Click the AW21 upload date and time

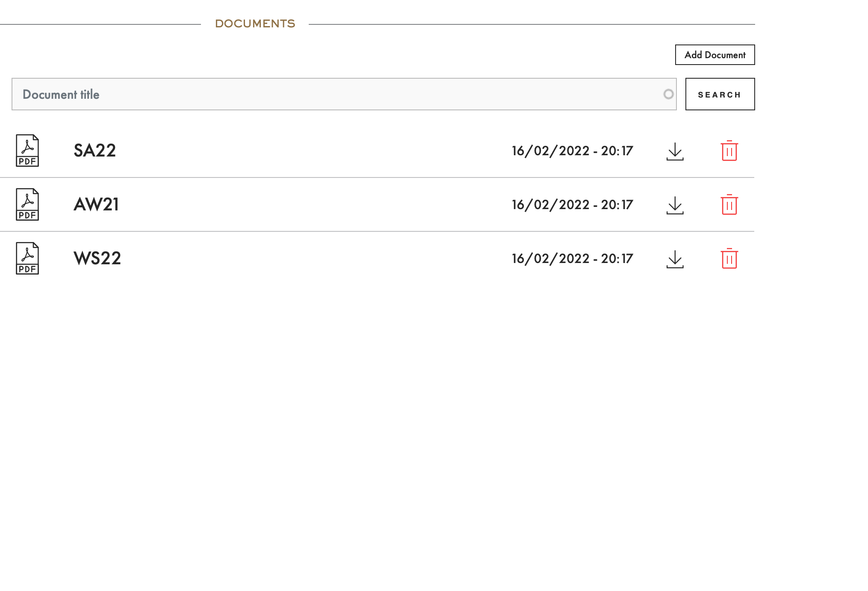pyautogui.click(x=572, y=204)
